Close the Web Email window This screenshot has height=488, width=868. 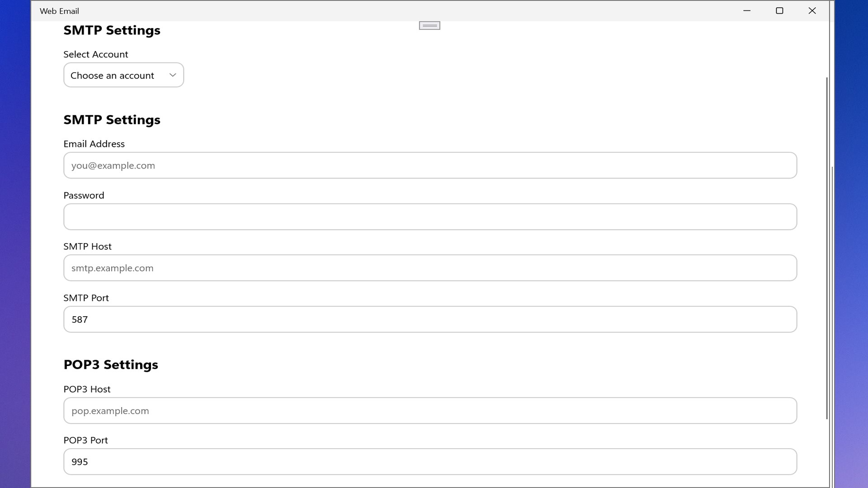(812, 11)
